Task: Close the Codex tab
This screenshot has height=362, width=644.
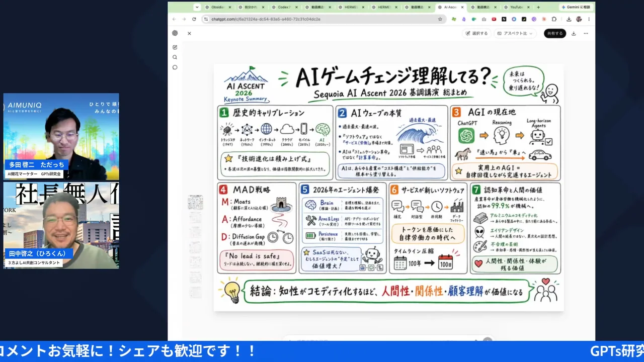Action: pos(296,8)
